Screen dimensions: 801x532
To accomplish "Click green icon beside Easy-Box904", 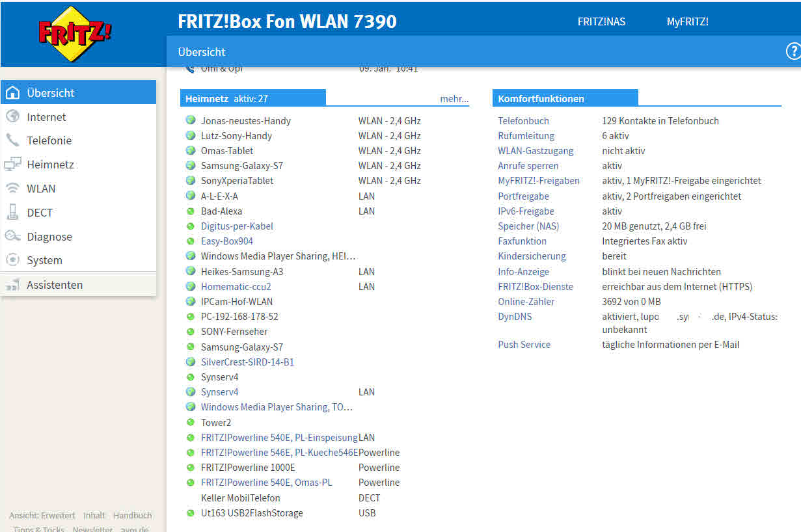I will (x=191, y=241).
